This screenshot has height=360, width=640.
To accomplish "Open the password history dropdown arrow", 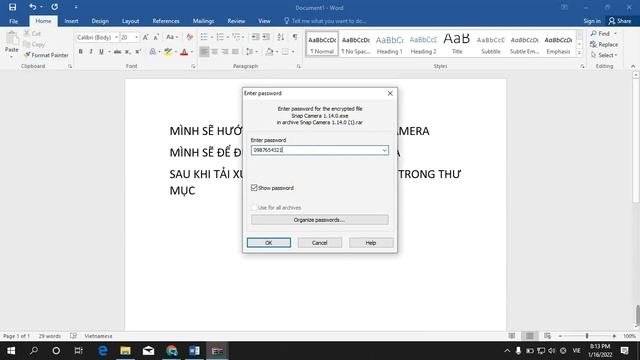I will pos(384,150).
